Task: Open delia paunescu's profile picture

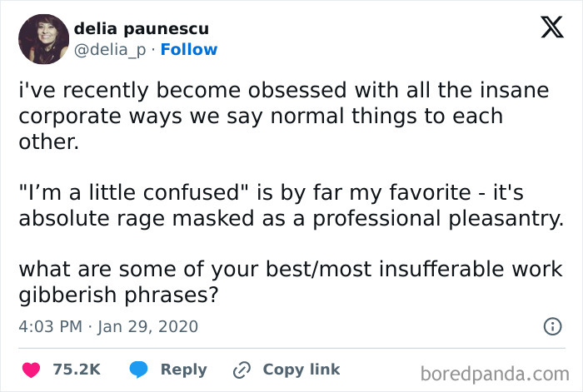Action: pos(42,38)
